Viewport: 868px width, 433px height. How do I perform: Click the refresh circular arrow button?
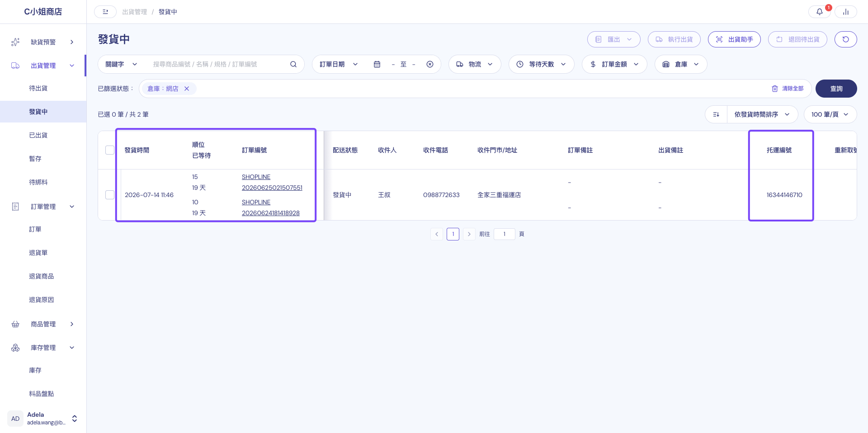[845, 39]
